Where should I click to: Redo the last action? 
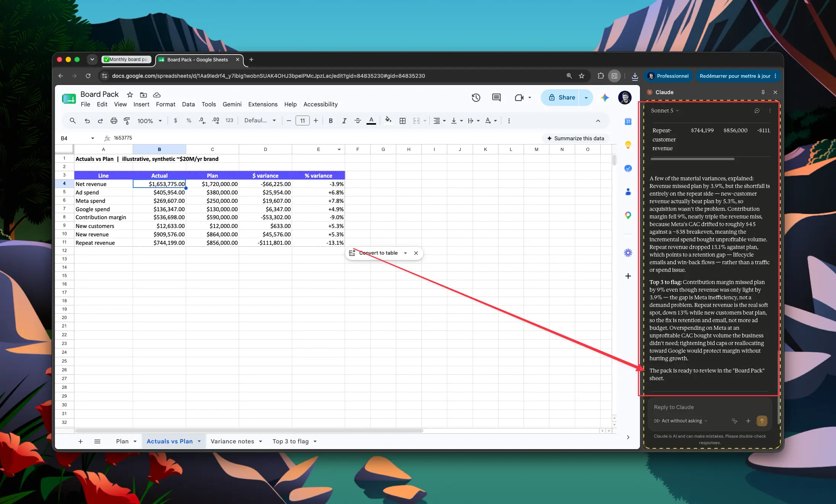click(x=100, y=120)
